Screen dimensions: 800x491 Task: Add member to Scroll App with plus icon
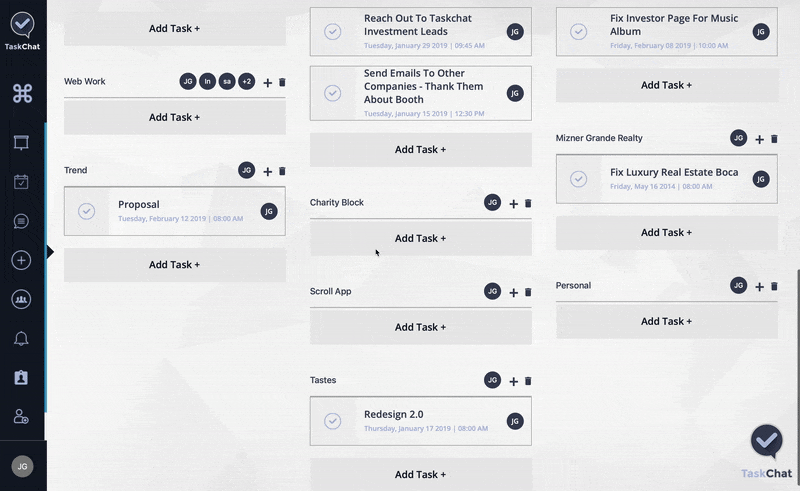tap(514, 292)
